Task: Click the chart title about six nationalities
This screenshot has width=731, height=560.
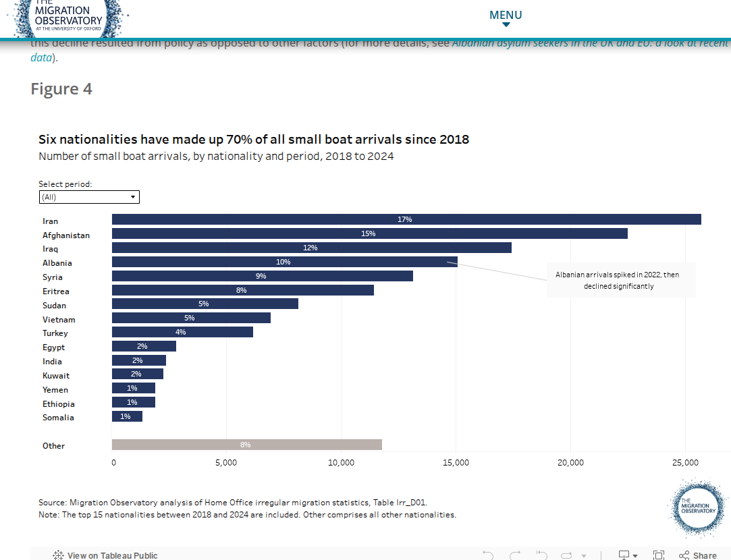Action: pos(254,139)
